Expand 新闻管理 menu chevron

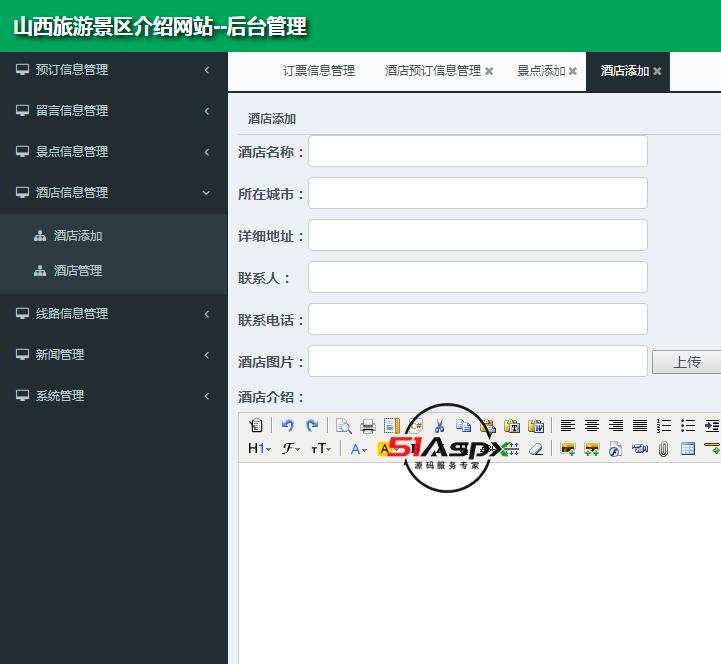point(207,355)
